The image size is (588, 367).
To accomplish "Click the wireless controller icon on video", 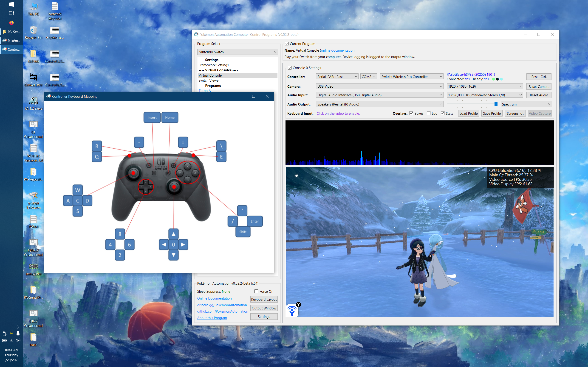I will click(x=292, y=310).
